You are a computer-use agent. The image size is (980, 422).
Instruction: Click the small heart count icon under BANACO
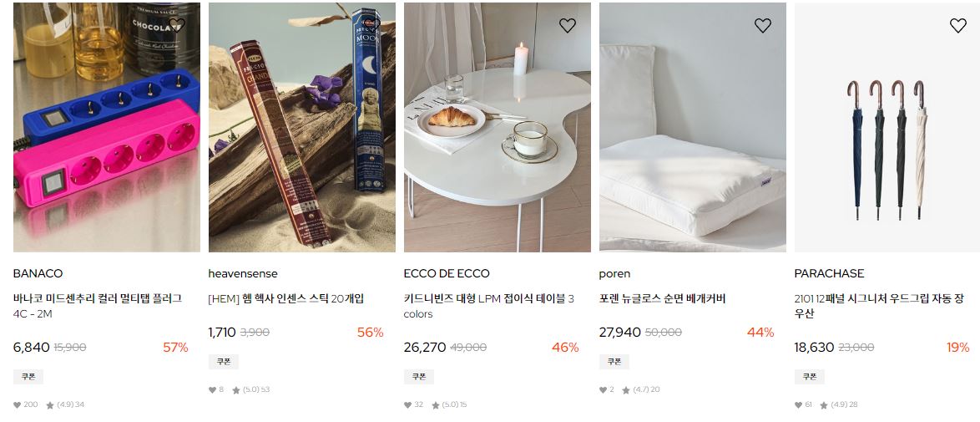[x=18, y=405]
